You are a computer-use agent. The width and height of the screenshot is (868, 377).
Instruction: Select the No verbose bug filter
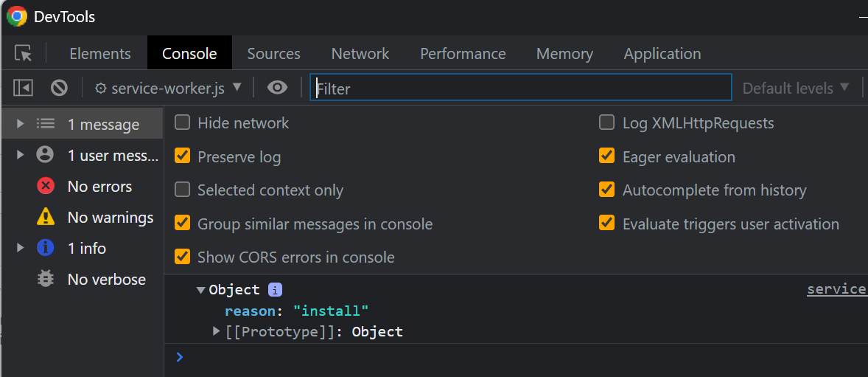tap(106, 280)
